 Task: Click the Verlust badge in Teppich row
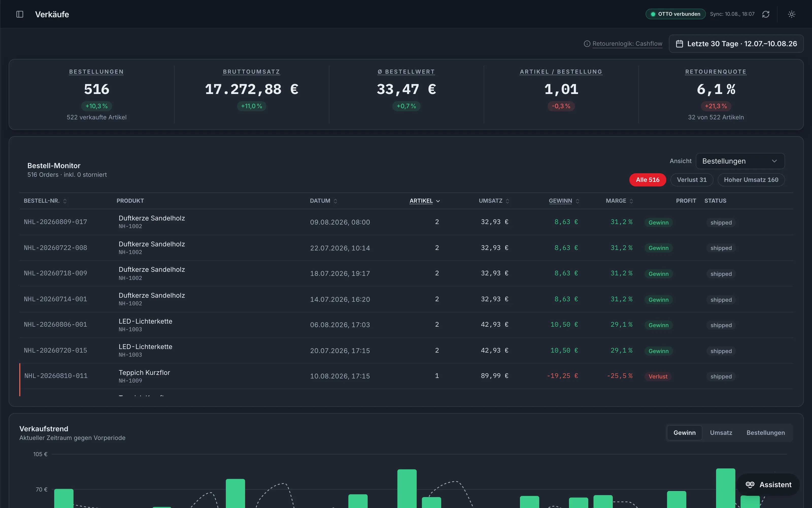[658, 376]
